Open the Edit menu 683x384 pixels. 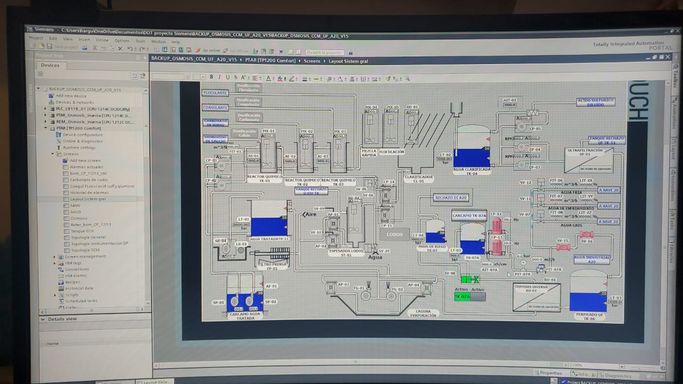click(53, 38)
